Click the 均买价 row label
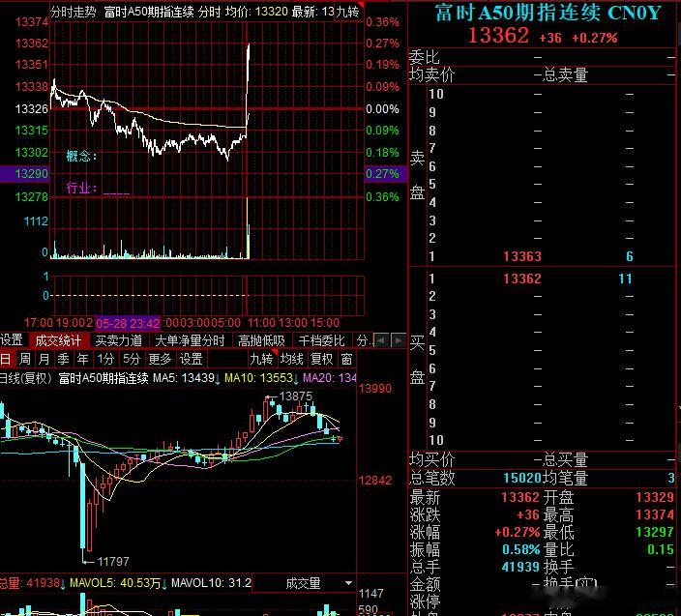The image size is (681, 616). coord(431,459)
